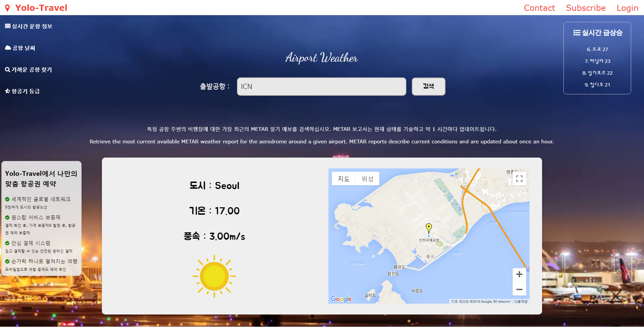The image size is (644, 327).
Task: Open the Yolo-Travel home logo link
Action: pyautogui.click(x=41, y=8)
